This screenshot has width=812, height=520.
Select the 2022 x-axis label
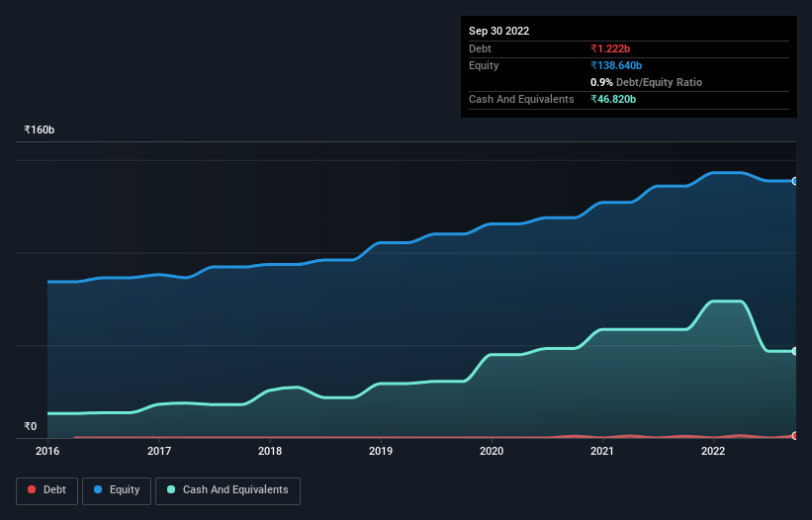[713, 451]
